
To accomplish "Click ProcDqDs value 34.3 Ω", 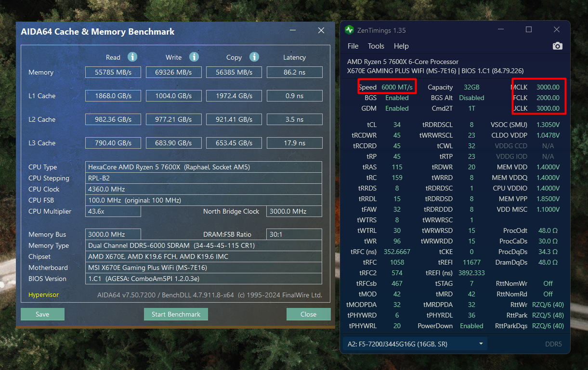I will tap(548, 252).
